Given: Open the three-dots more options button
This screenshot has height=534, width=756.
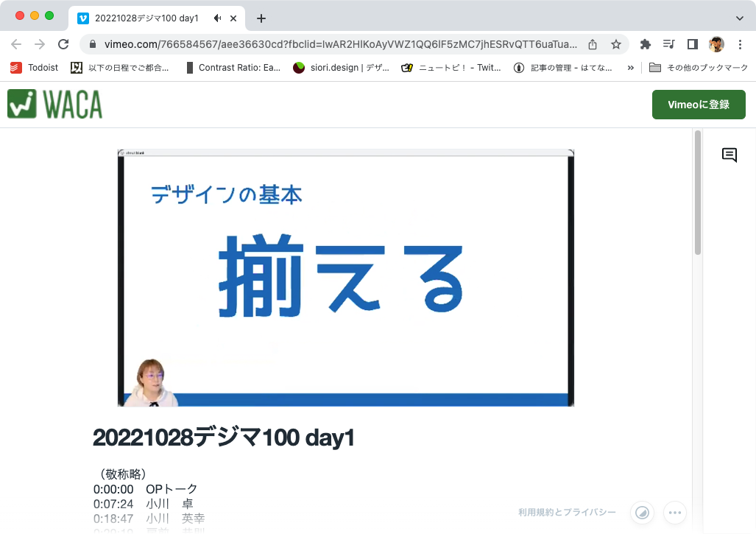Looking at the screenshot, I should 675,513.
